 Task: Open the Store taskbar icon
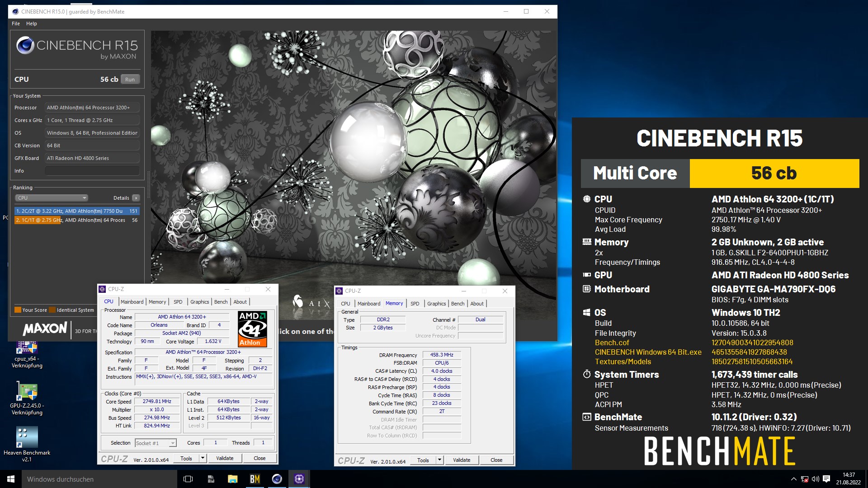[211, 479]
